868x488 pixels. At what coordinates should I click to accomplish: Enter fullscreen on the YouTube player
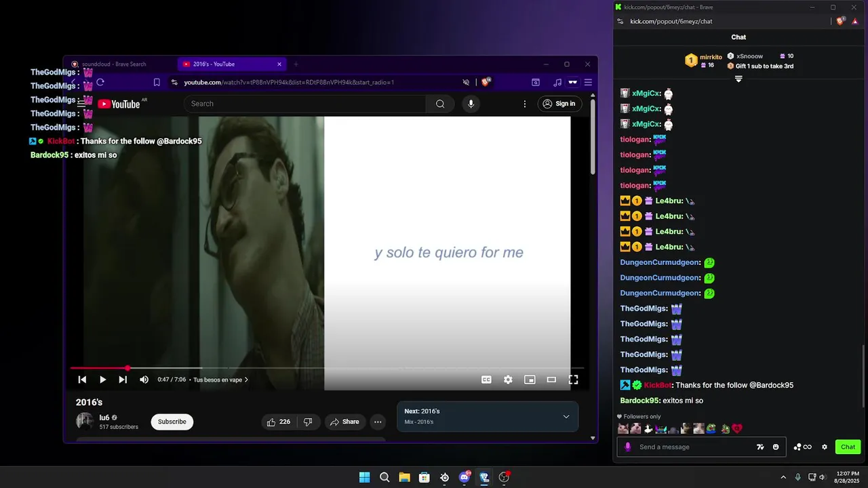[573, 380]
